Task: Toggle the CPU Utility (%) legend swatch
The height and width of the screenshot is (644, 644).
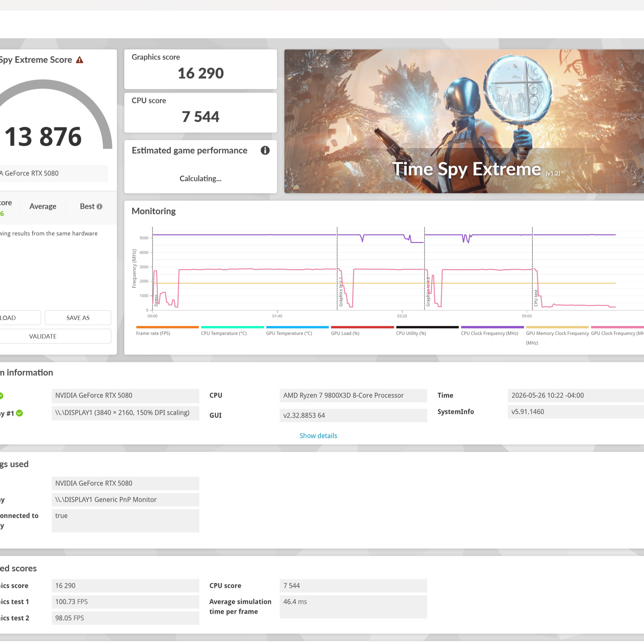Action: [x=427, y=327]
